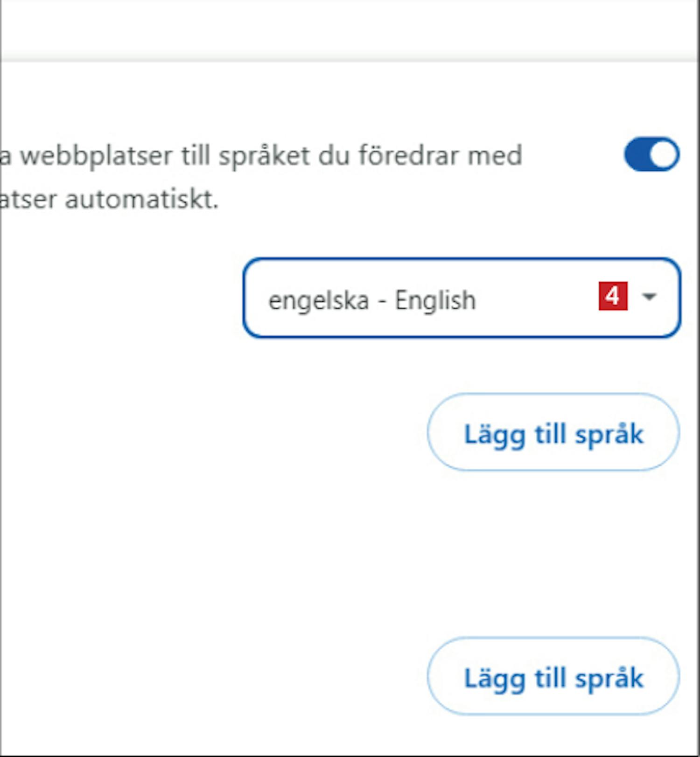Image resolution: width=700 pixels, height=757 pixels.
Task: Click the red number 4 badge
Action: pos(613,296)
